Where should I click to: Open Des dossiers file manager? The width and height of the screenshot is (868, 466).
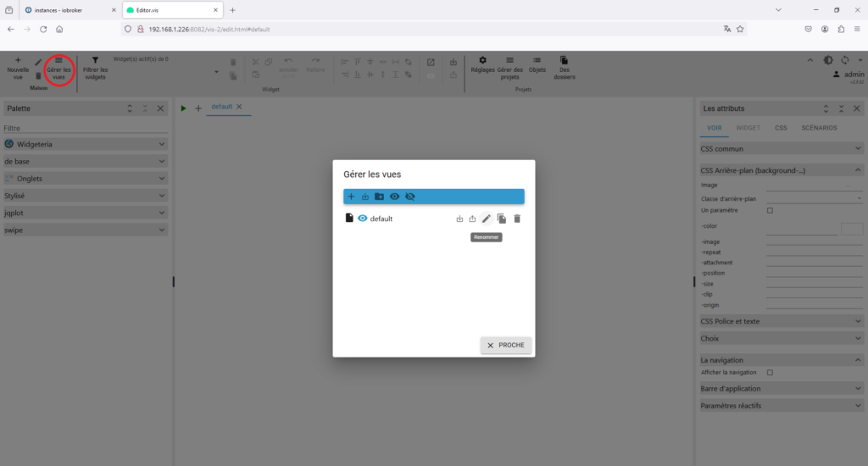[564, 68]
